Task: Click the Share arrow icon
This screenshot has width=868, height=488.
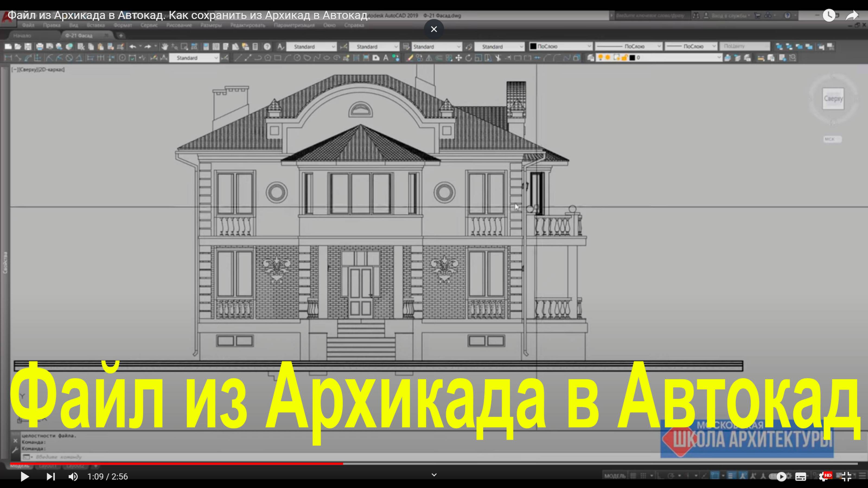Action: (x=851, y=15)
